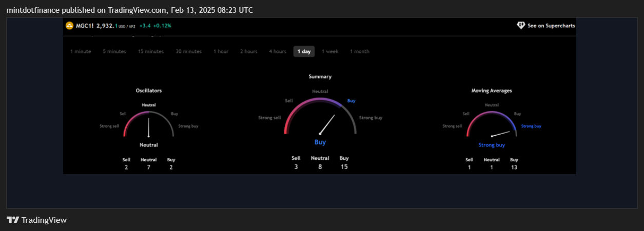Click the Moving Averages Buy count 13
This screenshot has height=231, width=644.
coord(514,167)
